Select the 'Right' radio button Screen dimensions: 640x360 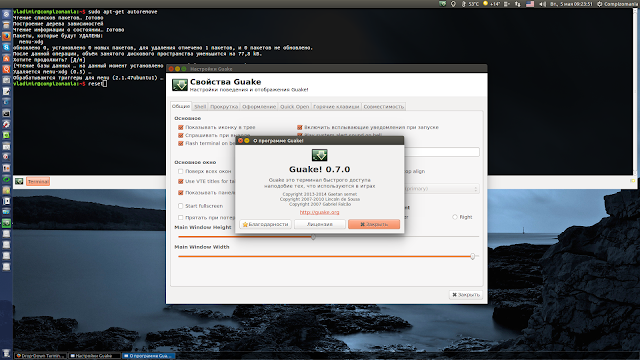455,217
